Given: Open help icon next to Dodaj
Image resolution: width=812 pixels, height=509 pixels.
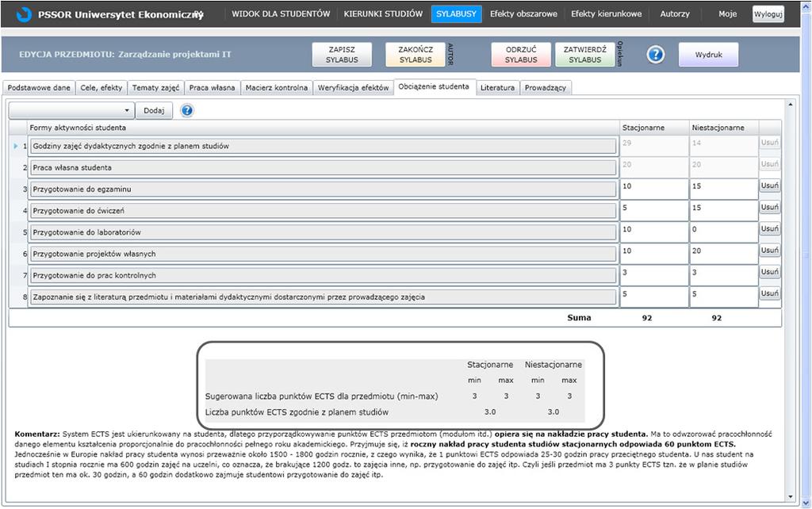Looking at the screenshot, I should click(187, 110).
